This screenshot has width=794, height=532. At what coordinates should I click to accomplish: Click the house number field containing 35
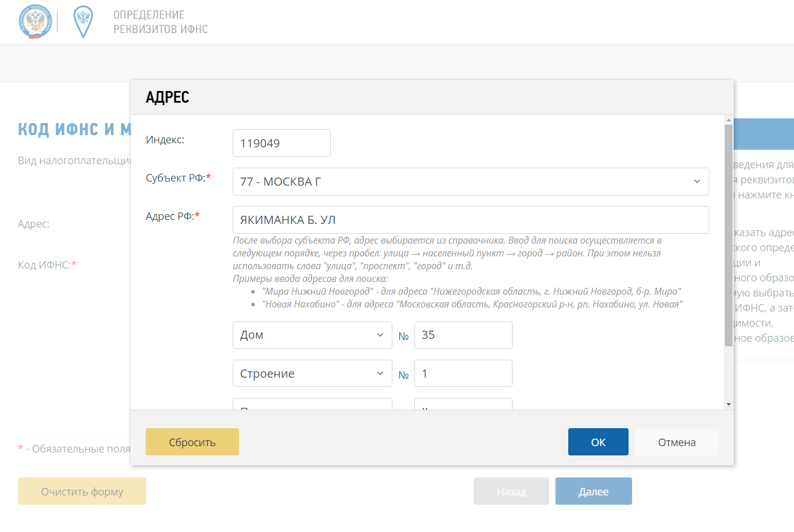[x=463, y=335]
